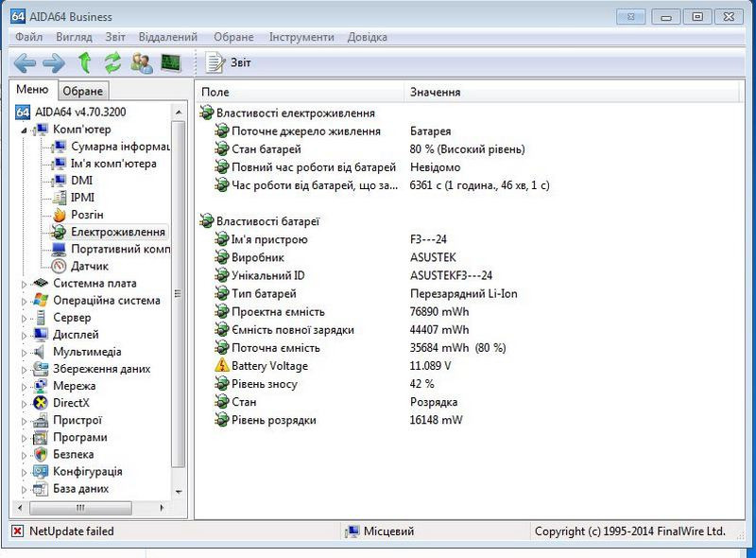Click tree panel scroll up arrow

coord(179,113)
